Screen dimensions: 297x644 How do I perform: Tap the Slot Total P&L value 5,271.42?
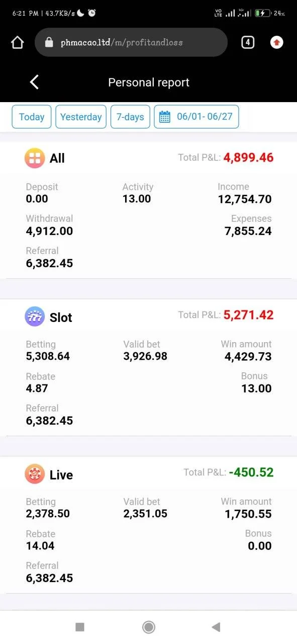click(x=248, y=315)
